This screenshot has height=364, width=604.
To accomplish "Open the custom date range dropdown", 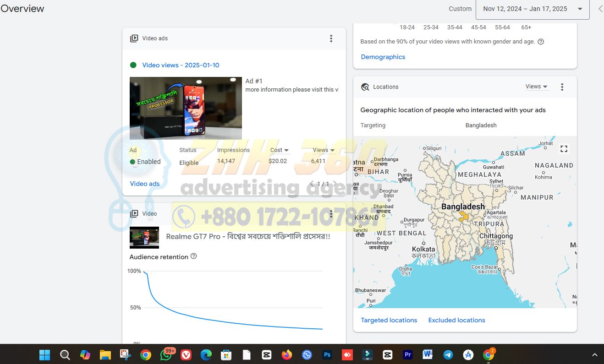I will [x=533, y=9].
